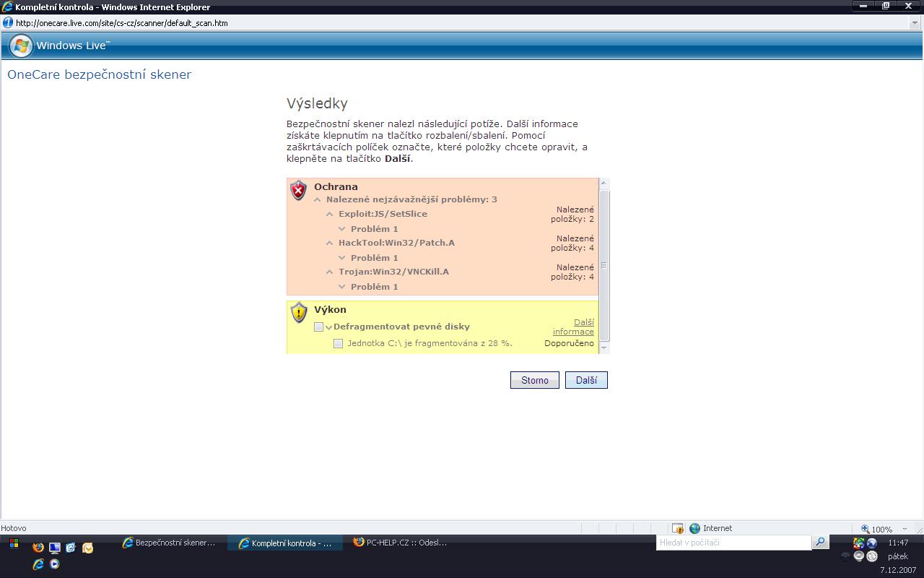Click the yellow Výkon warning shield icon
This screenshot has width=924, height=578.
pyautogui.click(x=298, y=312)
